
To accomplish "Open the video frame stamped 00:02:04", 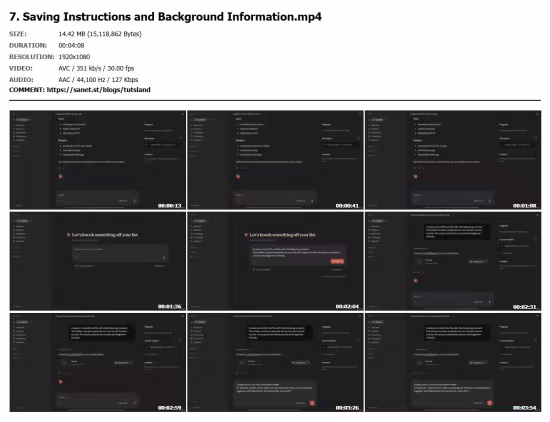I will coord(275,261).
